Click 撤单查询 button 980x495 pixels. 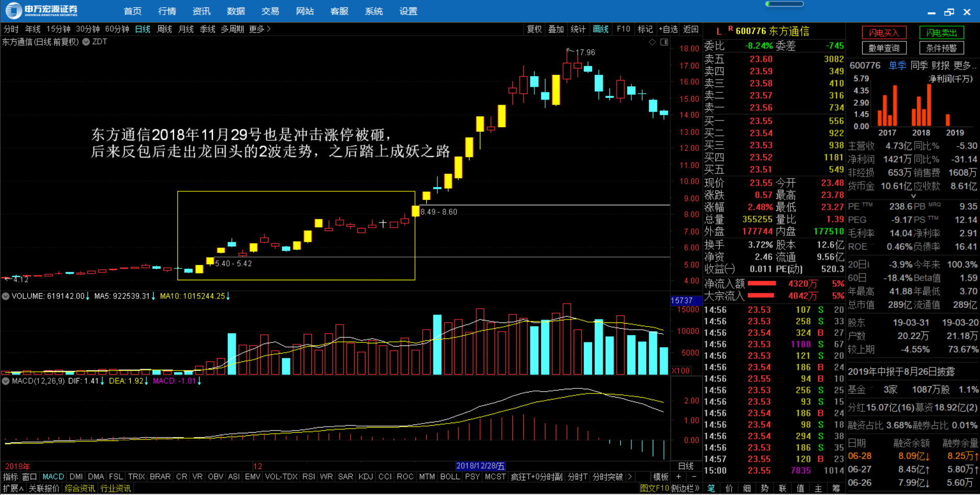884,48
